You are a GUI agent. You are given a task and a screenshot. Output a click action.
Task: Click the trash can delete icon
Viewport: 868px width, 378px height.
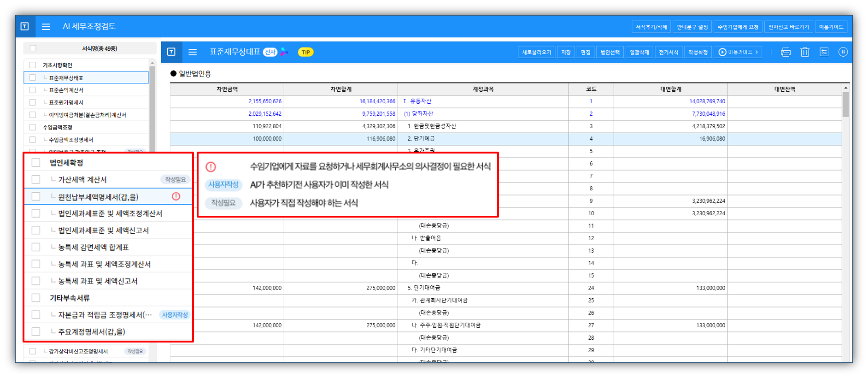[x=805, y=52]
